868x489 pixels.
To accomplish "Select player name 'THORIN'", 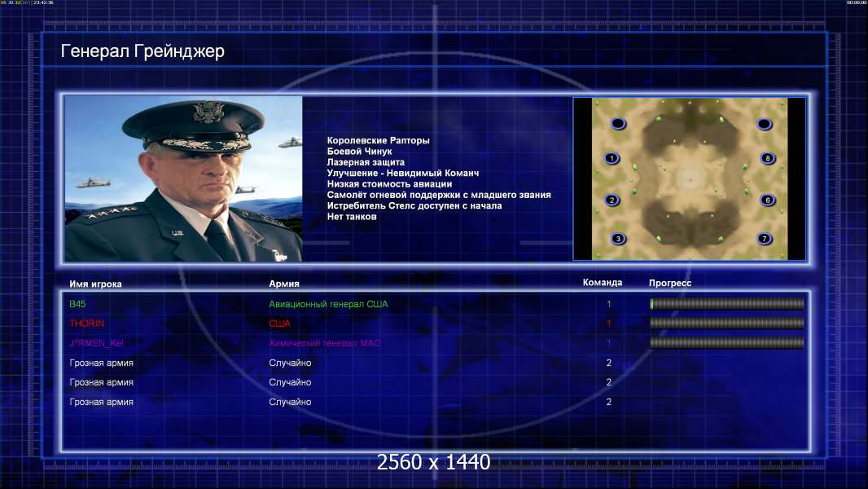I will 87,324.
